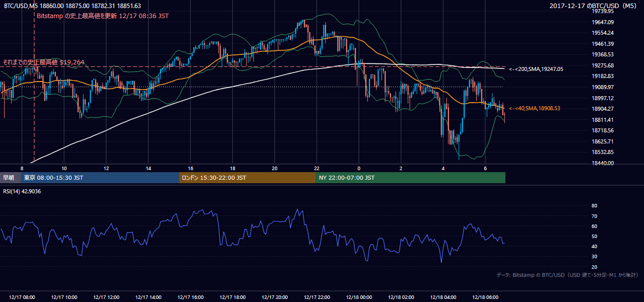The width and height of the screenshot is (644, 302).
Task: Click the NY 22:00-07:00 JST session bar
Action: [x=411, y=178]
